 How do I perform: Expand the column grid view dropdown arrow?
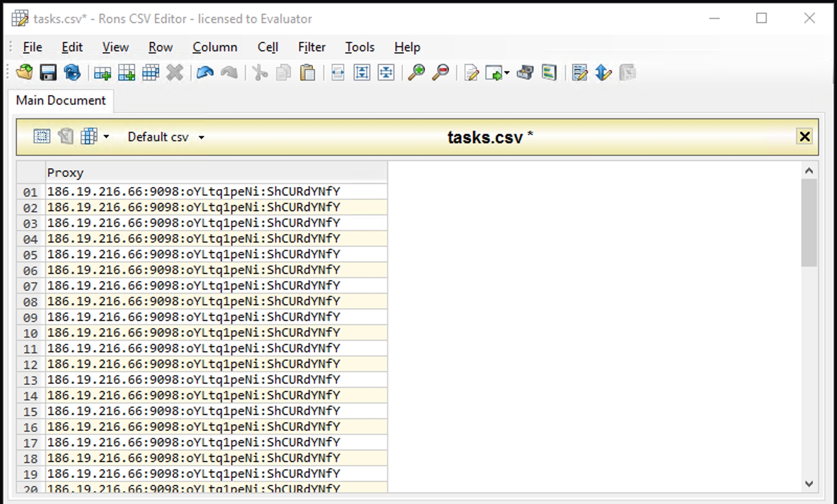click(x=106, y=137)
